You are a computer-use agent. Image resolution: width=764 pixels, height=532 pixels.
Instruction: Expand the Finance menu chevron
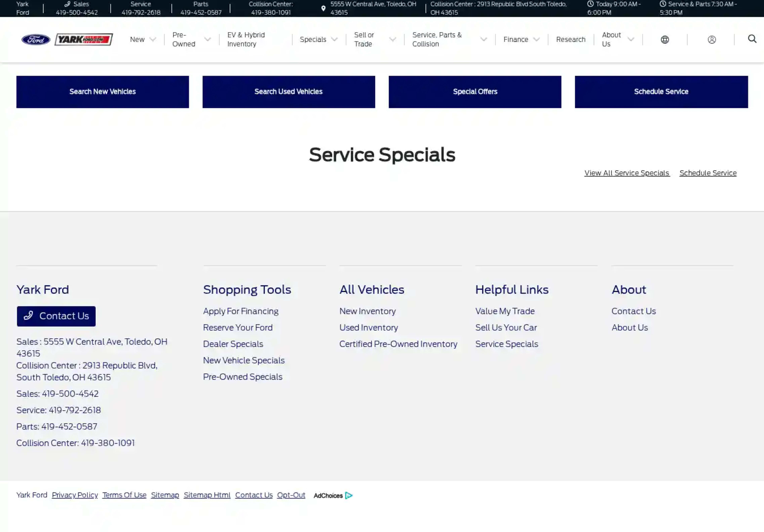[x=536, y=40]
